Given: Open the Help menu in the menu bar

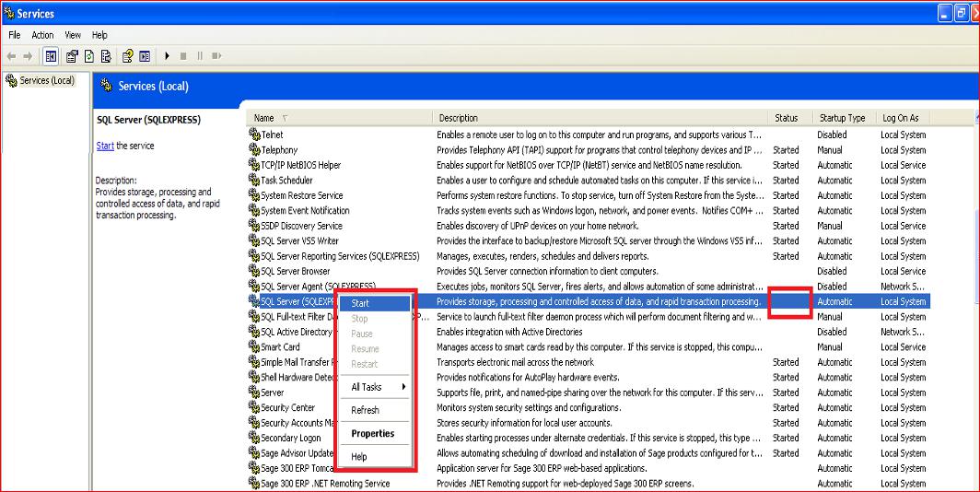Looking at the screenshot, I should coord(99,35).
